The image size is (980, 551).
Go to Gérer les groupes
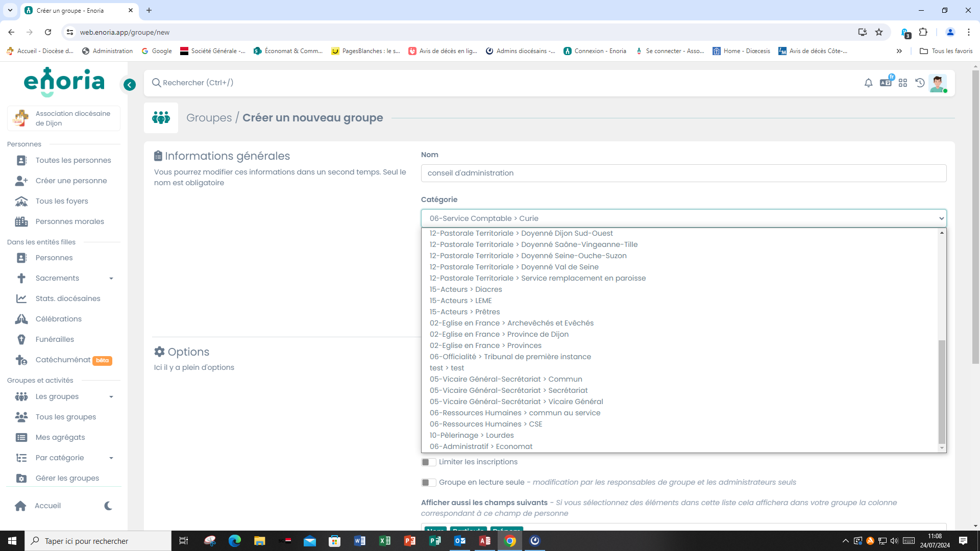[67, 478]
